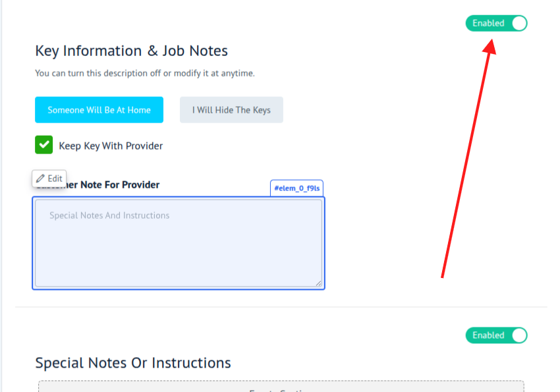
Task: Grab the textarea resize handle corner
Action: click(319, 283)
